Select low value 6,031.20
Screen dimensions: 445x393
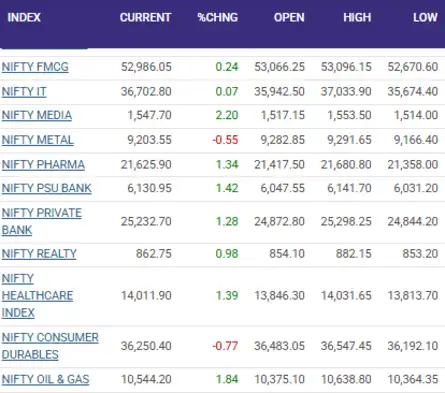coord(416,188)
